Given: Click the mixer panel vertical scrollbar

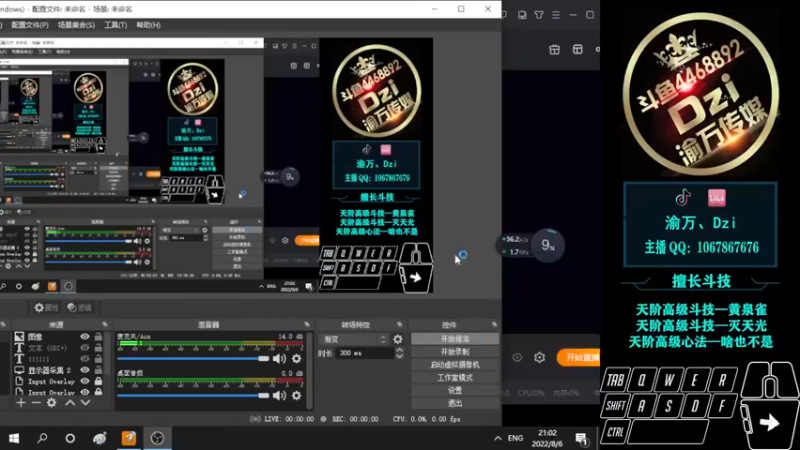Looking at the screenshot, I should (310, 370).
